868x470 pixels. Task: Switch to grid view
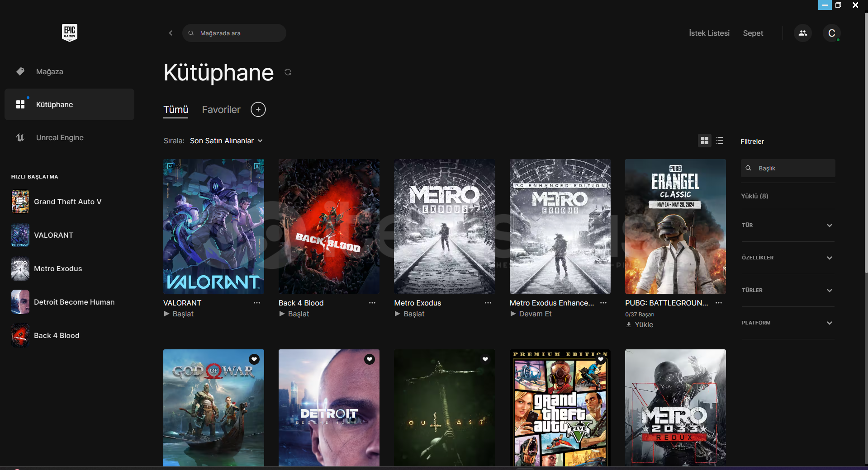pyautogui.click(x=704, y=141)
